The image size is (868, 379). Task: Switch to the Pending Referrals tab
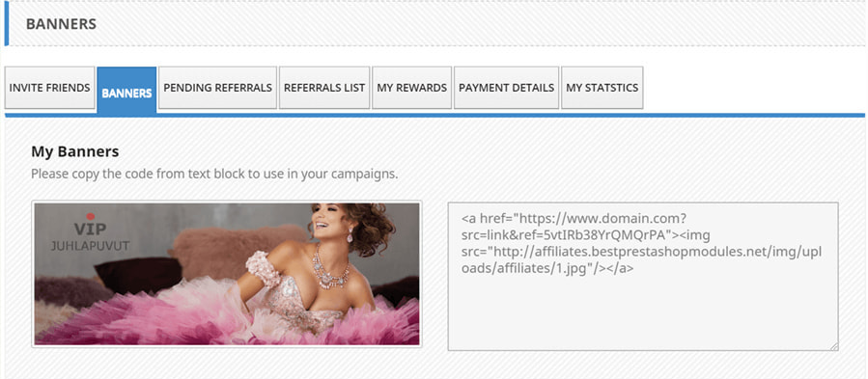coord(217,88)
